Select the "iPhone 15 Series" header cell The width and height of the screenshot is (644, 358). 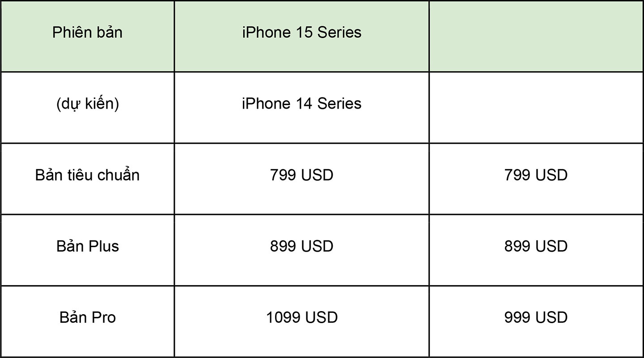tap(302, 36)
